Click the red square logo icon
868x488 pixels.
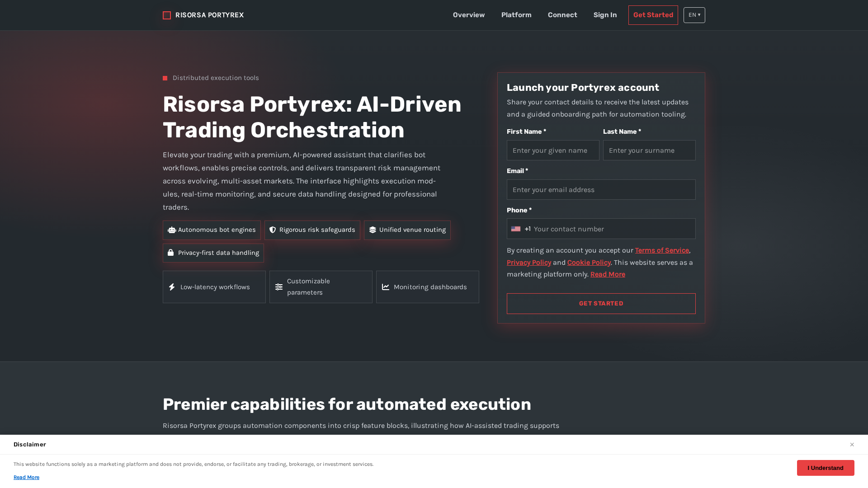pyautogui.click(x=167, y=15)
